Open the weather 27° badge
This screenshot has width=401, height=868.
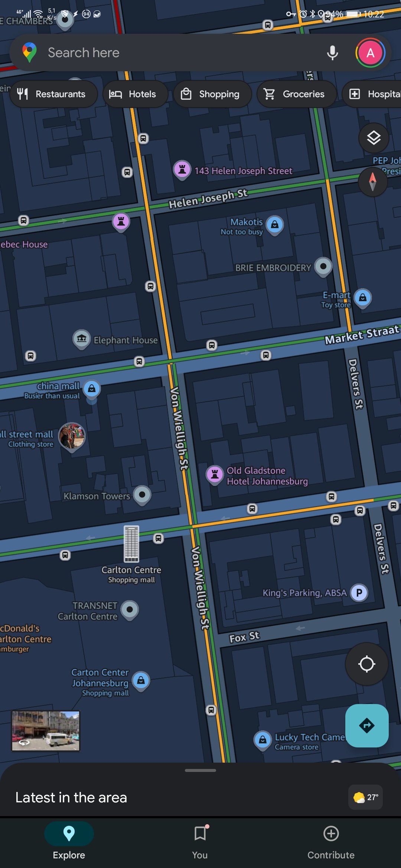(x=366, y=797)
